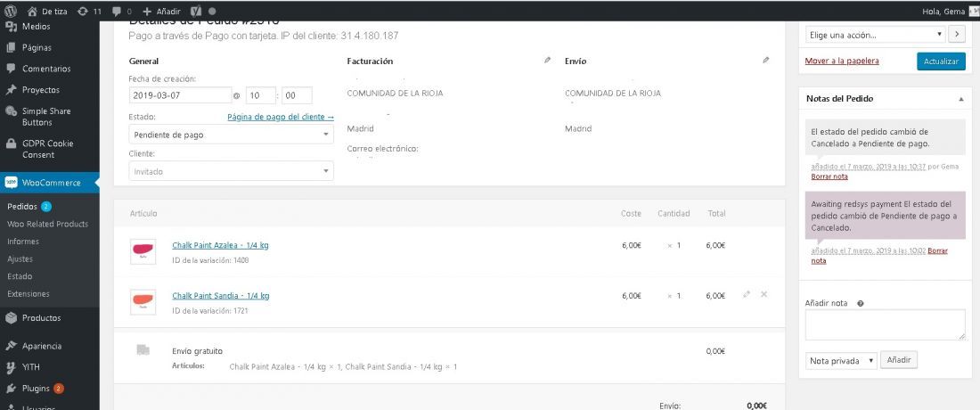980x410 pixels.
Task: Click Mover a la papelera link
Action: 842,61
